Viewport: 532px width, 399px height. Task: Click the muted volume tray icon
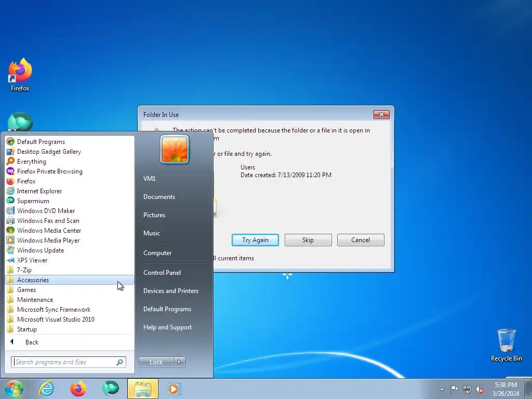480,390
